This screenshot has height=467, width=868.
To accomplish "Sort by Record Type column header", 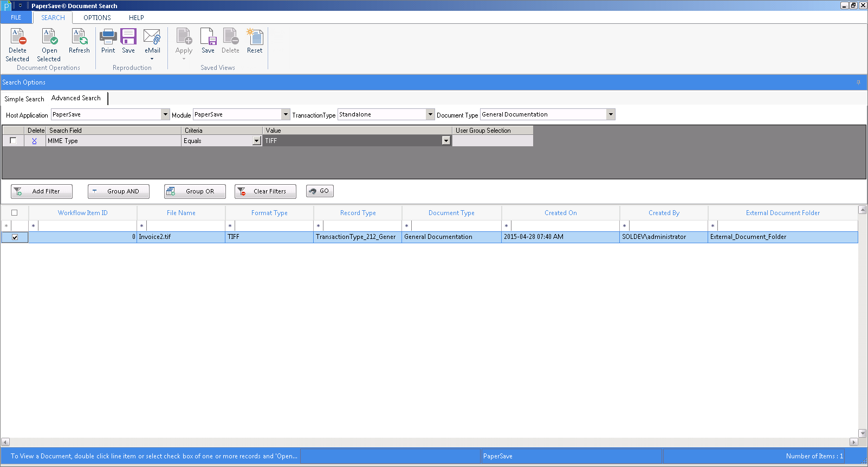I will pyautogui.click(x=358, y=213).
